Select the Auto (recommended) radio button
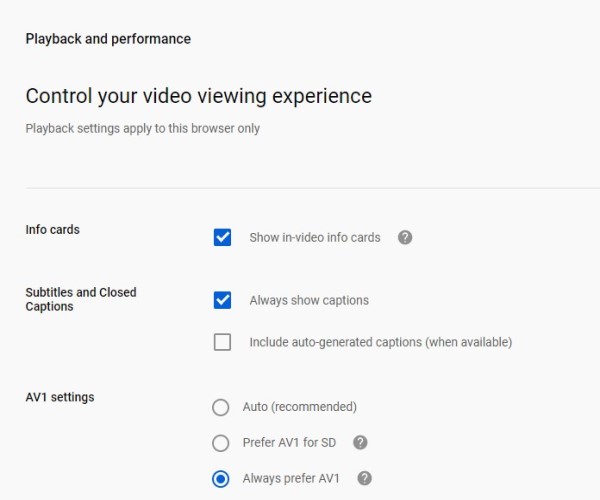600x500 pixels. click(221, 407)
